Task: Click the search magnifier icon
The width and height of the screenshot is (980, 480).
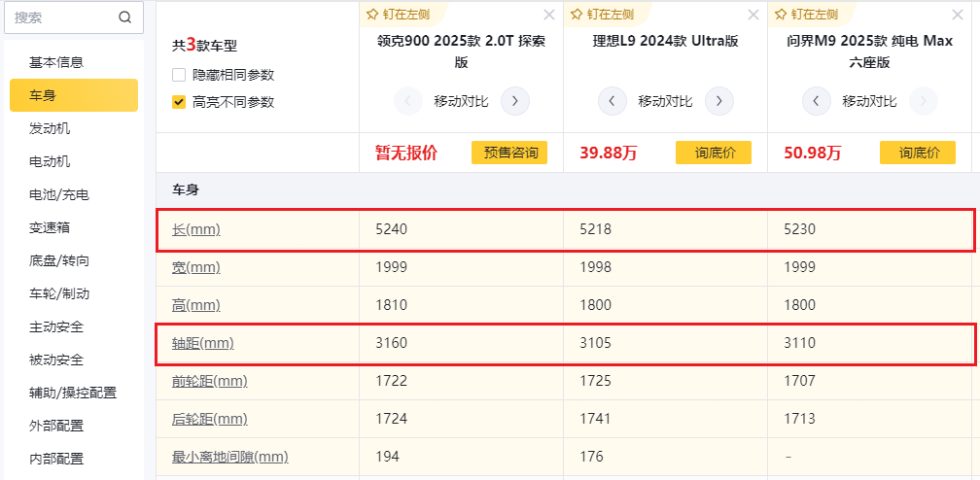Action: 124,17
